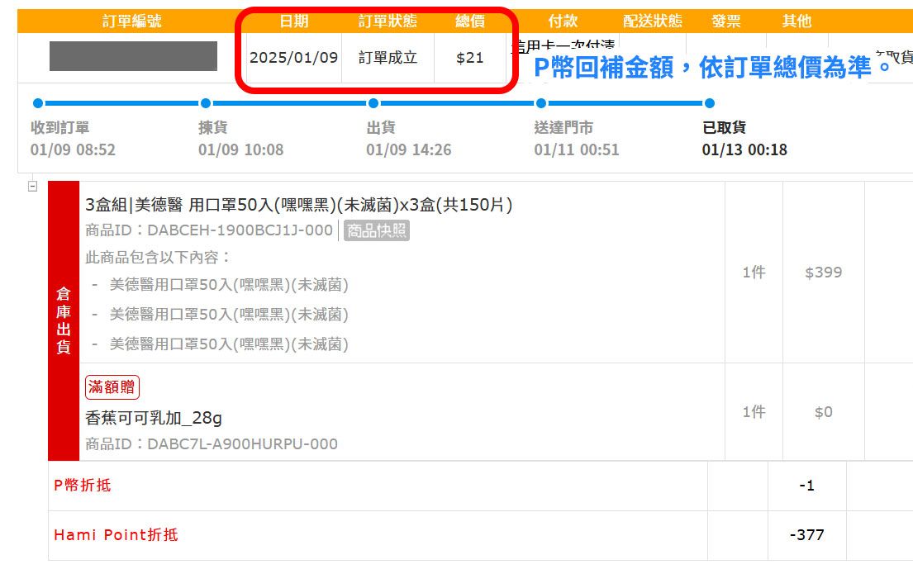Select the 訂單狀態 column header
The image size is (913, 588).
[x=388, y=21]
